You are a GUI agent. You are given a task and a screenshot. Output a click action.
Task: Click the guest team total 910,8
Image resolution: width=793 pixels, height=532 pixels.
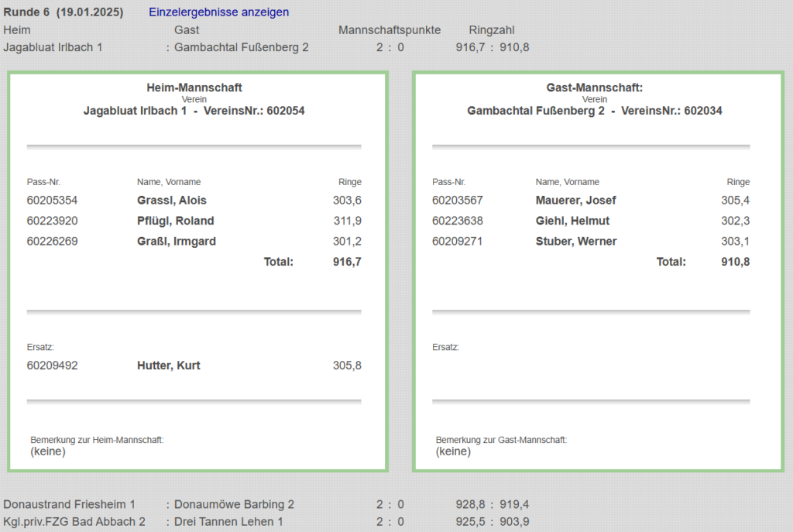(735, 262)
